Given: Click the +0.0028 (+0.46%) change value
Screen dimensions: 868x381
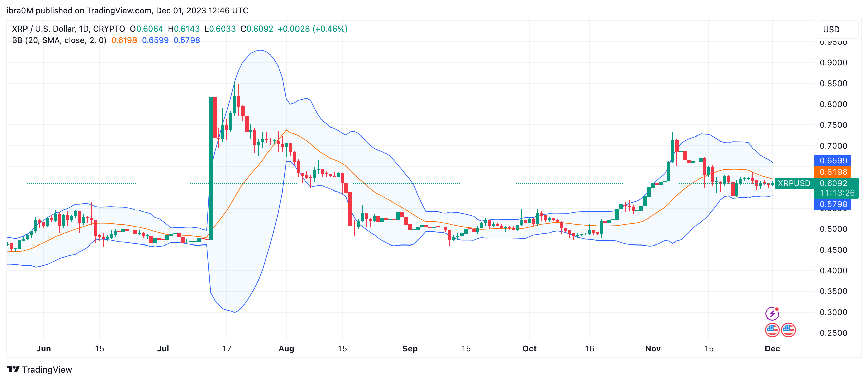Looking at the screenshot, I should point(312,29).
